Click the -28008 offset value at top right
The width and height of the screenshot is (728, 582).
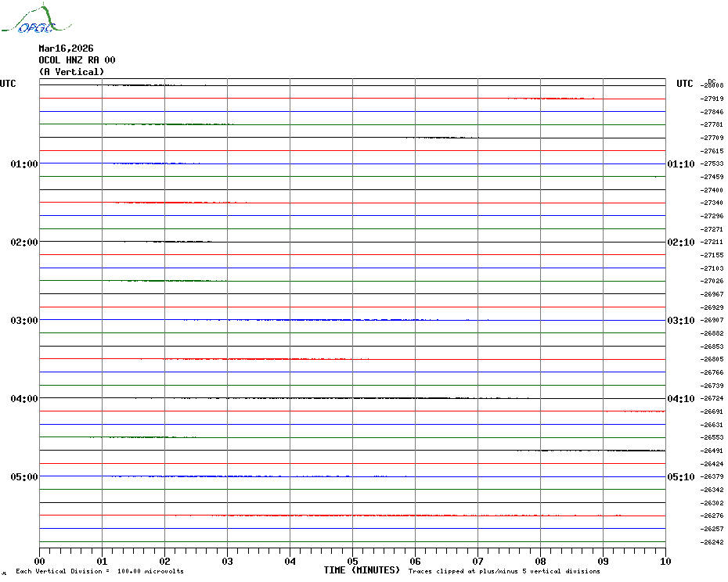click(x=713, y=85)
